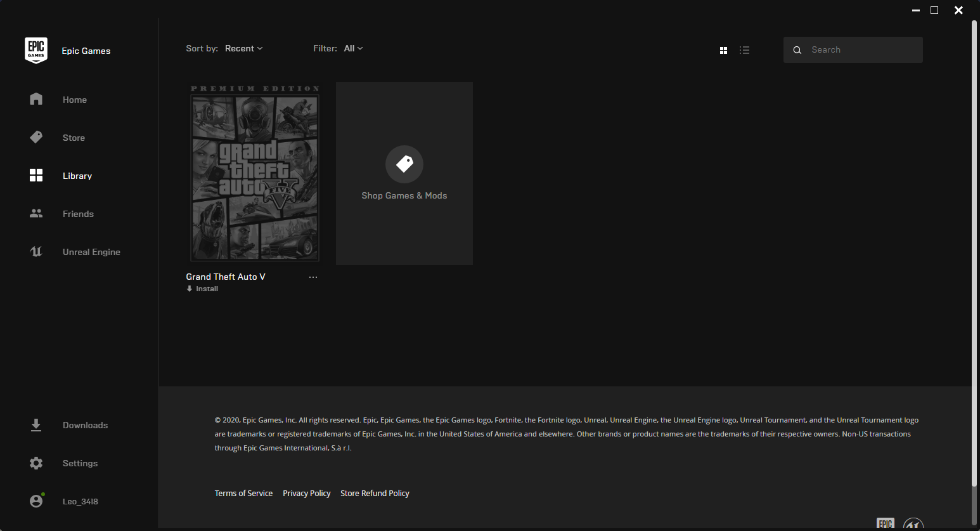Image resolution: width=980 pixels, height=531 pixels.
Task: Open the Friends people icon
Action: click(x=36, y=213)
